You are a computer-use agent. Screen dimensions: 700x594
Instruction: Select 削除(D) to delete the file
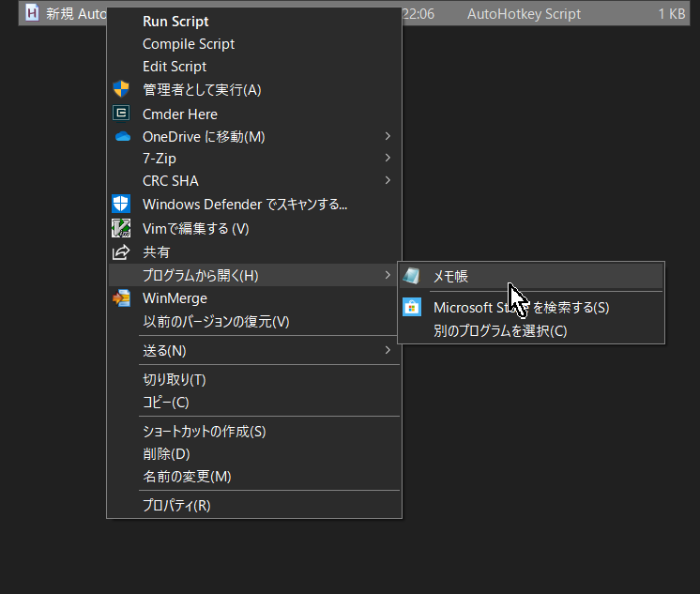[254, 454]
